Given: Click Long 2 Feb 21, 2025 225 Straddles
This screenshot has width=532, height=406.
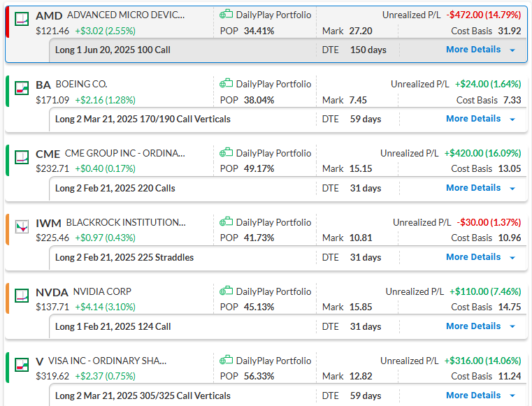Looking at the screenshot, I should pos(124,257).
